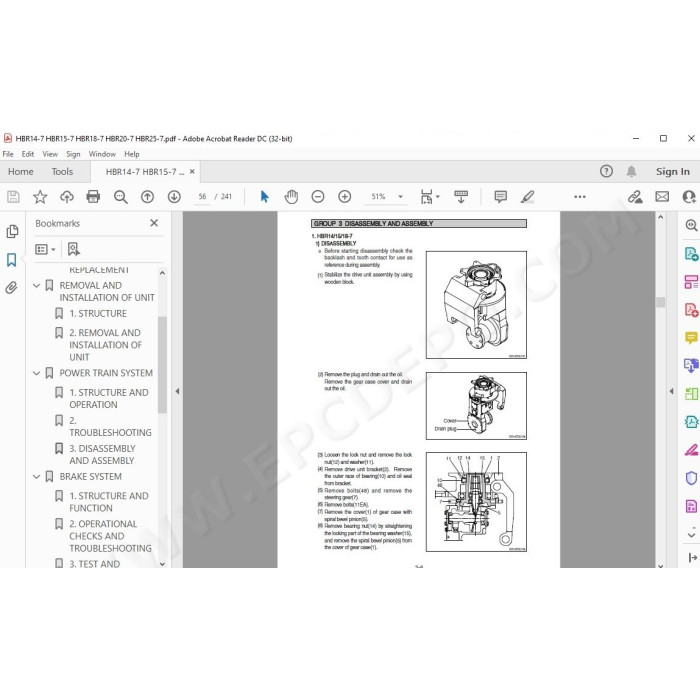700x700 pixels.
Task: Switch to Tools tab
Action: click(62, 171)
